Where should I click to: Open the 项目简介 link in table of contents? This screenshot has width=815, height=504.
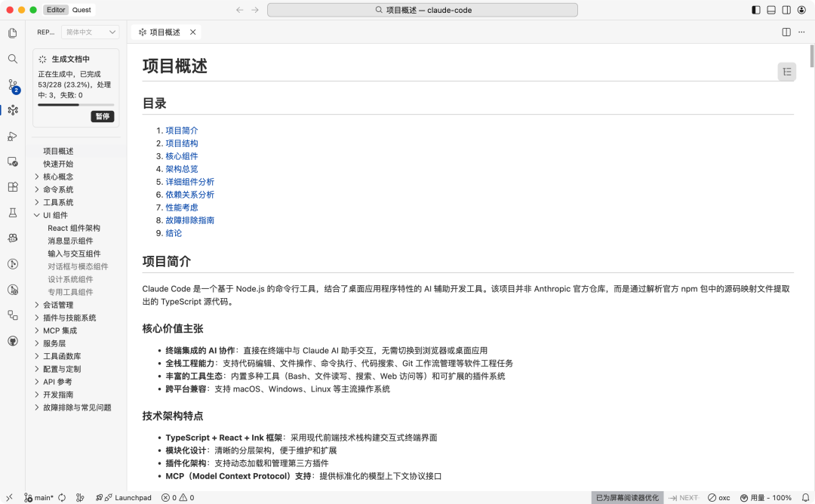point(181,130)
